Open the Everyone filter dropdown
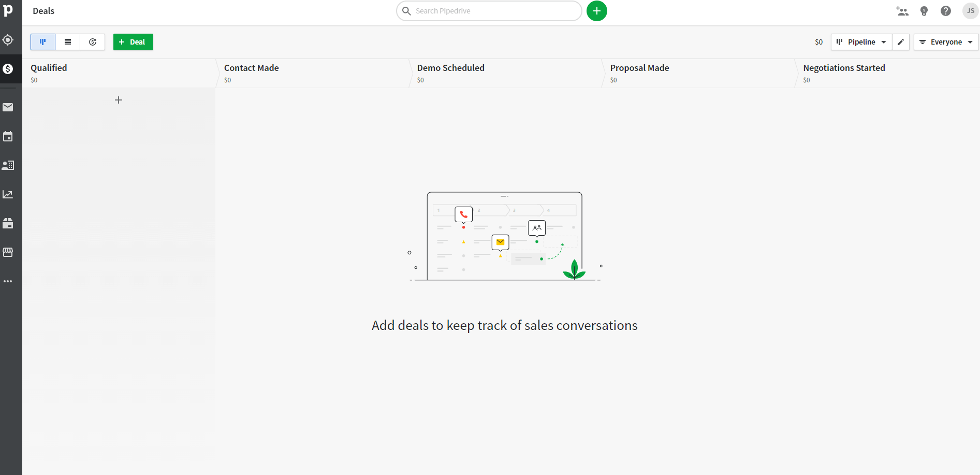This screenshot has height=475, width=980. [946, 42]
